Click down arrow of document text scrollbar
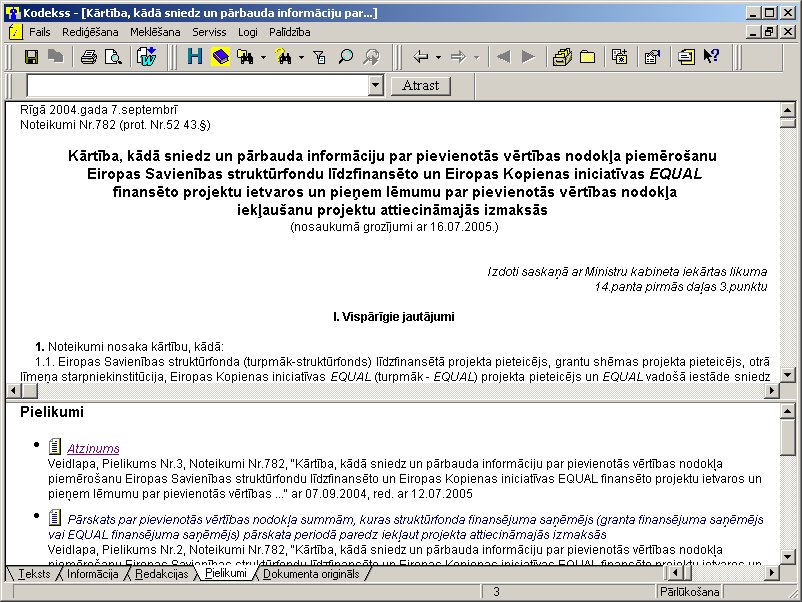802x602 pixels. [x=788, y=375]
